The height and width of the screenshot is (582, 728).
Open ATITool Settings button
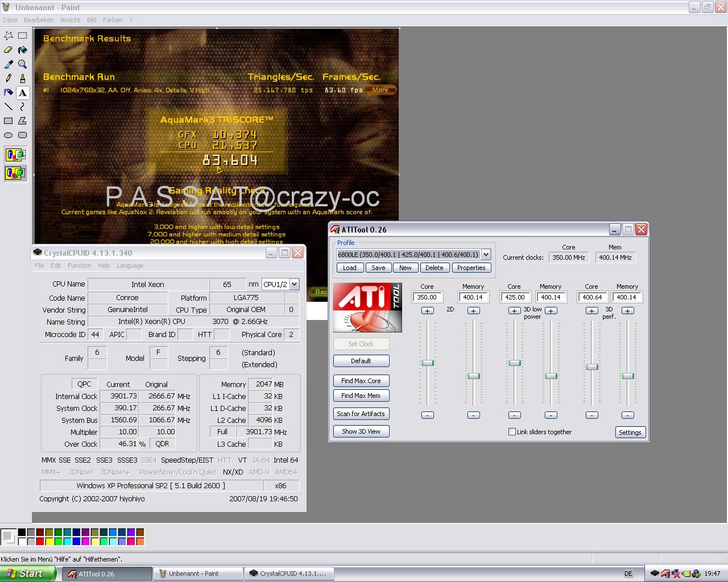pyautogui.click(x=630, y=433)
